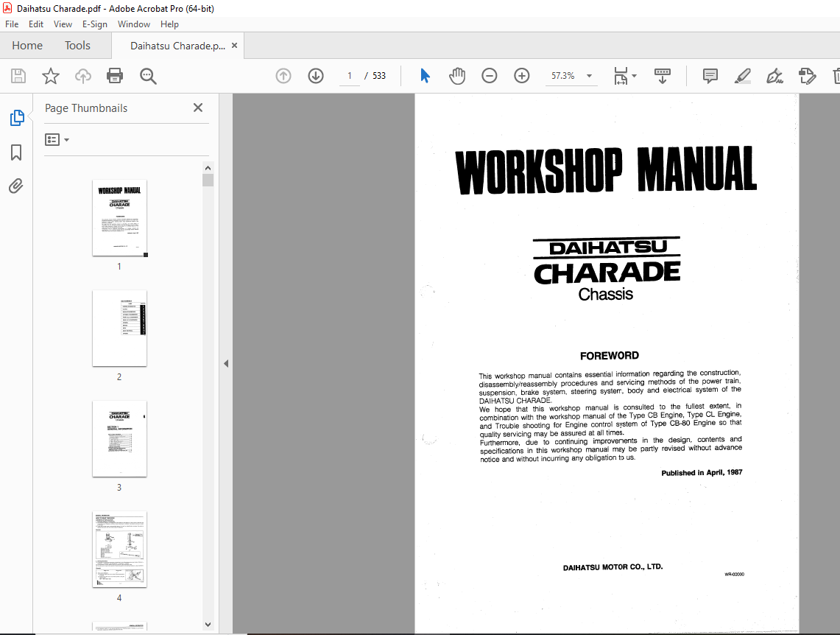
Task: Open the Attachments paperclip panel
Action: [16, 186]
